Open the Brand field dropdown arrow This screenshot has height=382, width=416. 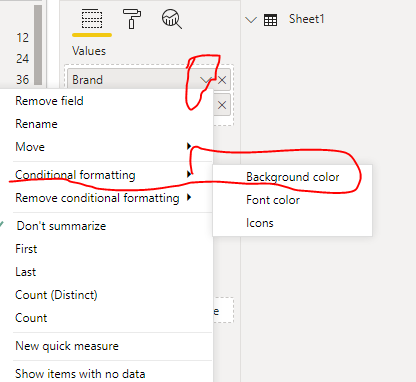click(206, 80)
